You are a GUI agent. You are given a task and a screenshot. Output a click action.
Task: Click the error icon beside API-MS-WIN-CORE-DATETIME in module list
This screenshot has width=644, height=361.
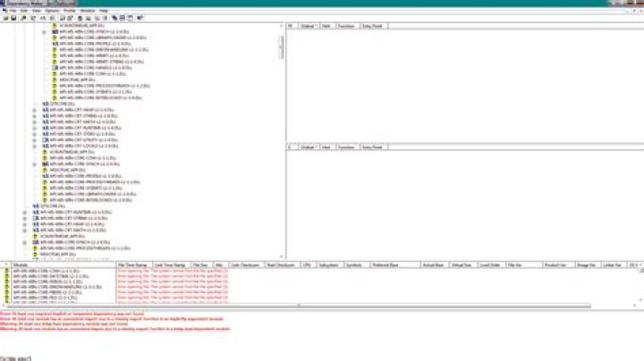pos(6,276)
